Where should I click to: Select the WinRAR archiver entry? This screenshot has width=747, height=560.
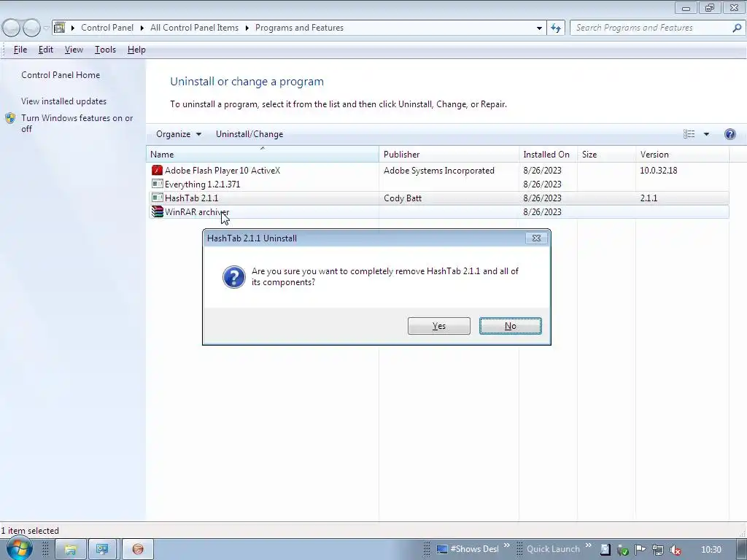pos(438,212)
